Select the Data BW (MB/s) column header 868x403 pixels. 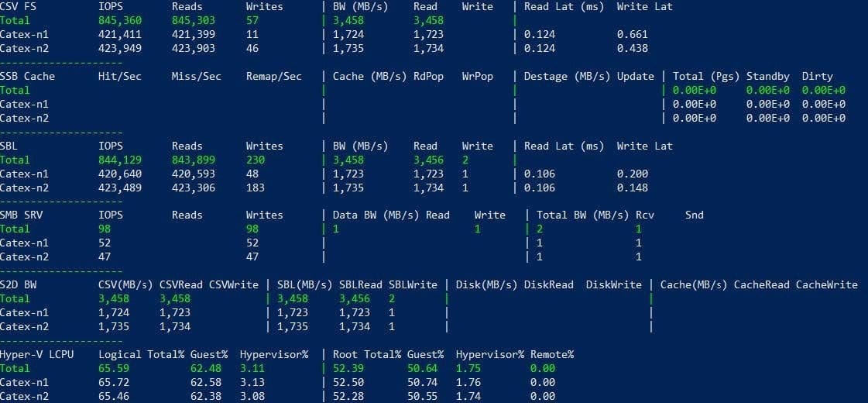(376, 215)
